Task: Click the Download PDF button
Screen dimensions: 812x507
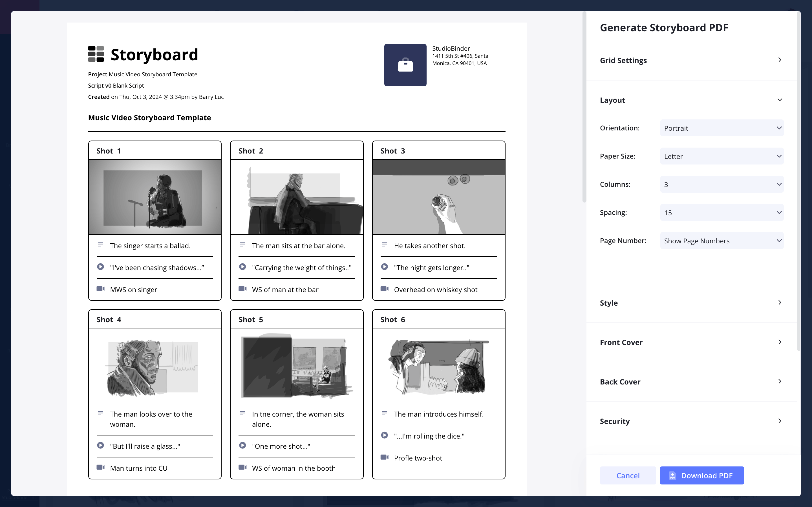Action: click(x=701, y=475)
